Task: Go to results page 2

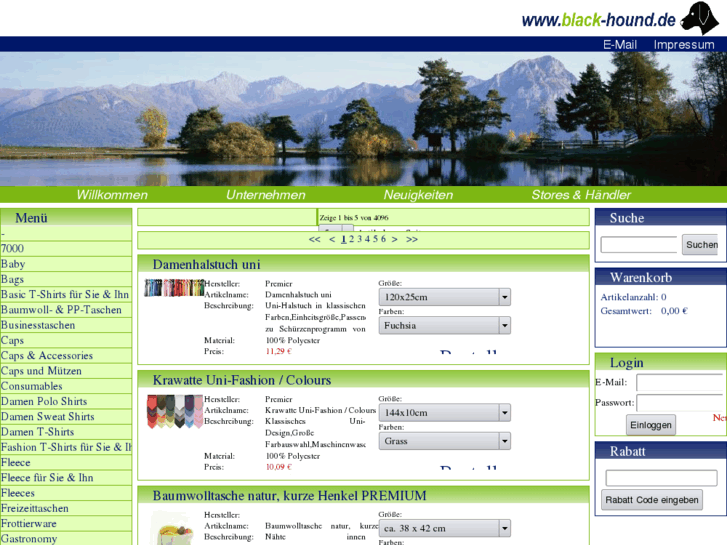Action: pyautogui.click(x=351, y=239)
